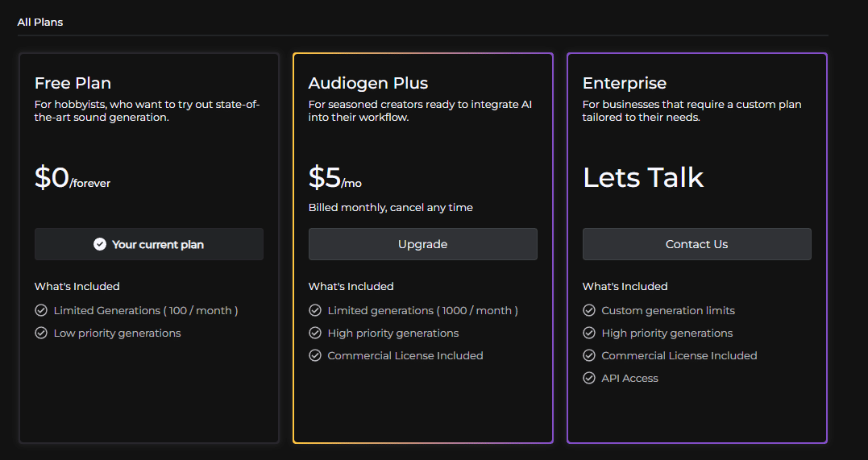Click check icon beside Custom generation limits
868x460 pixels.
point(589,310)
